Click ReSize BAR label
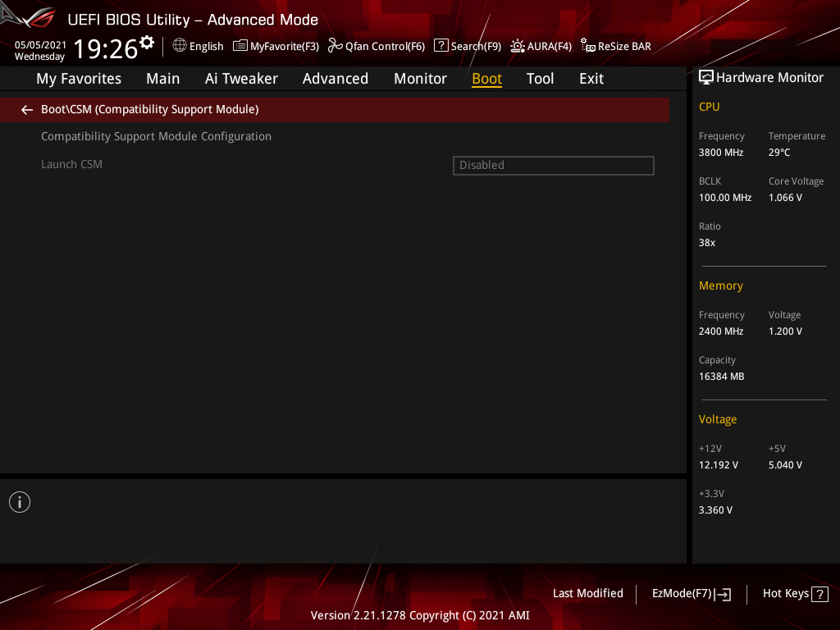The width and height of the screenshot is (840, 630). (624, 47)
